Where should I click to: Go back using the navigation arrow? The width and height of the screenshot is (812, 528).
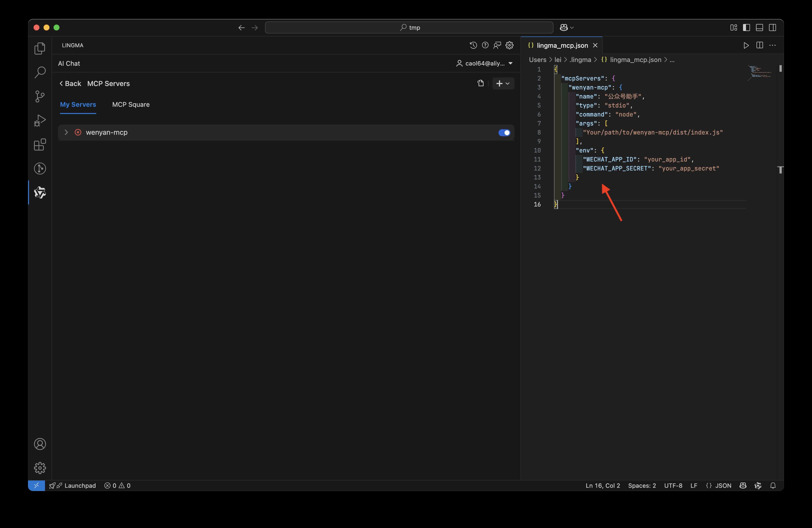click(241, 28)
